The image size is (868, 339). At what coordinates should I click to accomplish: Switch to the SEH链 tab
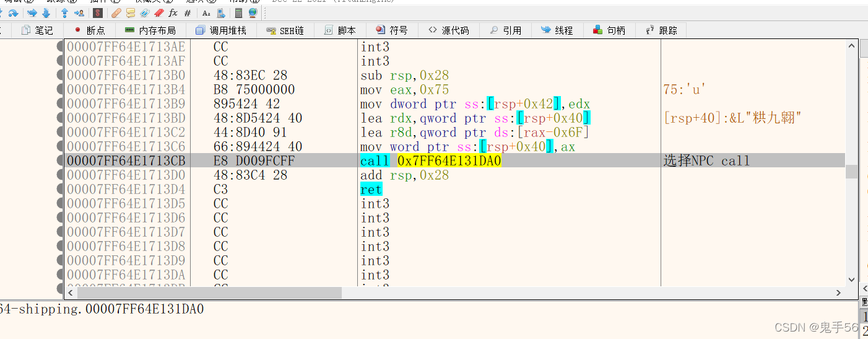285,30
